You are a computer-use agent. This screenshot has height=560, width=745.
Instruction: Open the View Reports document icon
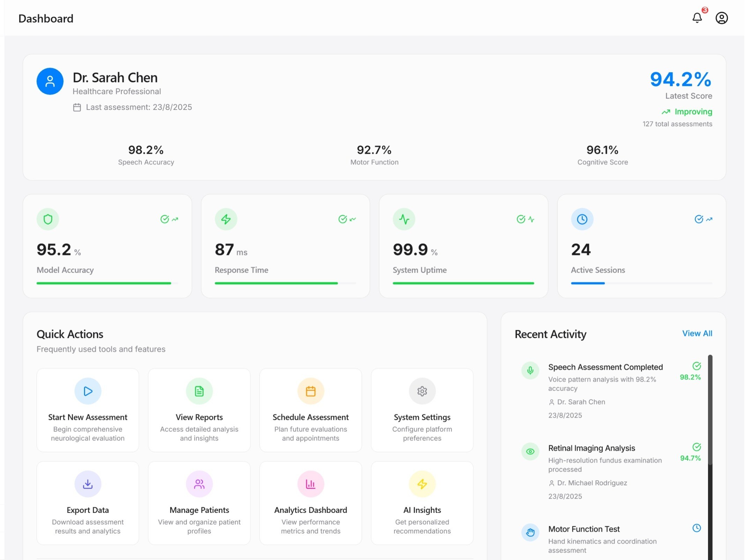tap(199, 391)
